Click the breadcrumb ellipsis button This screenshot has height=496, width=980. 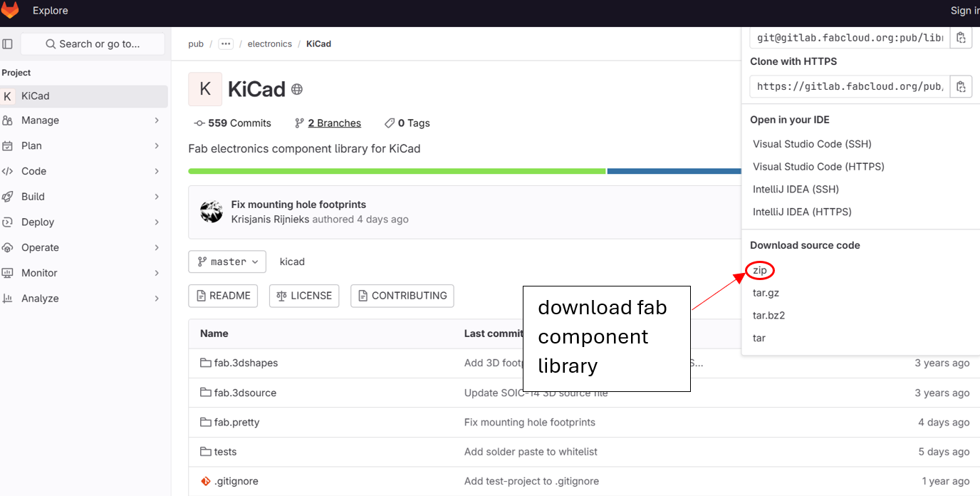[226, 44]
